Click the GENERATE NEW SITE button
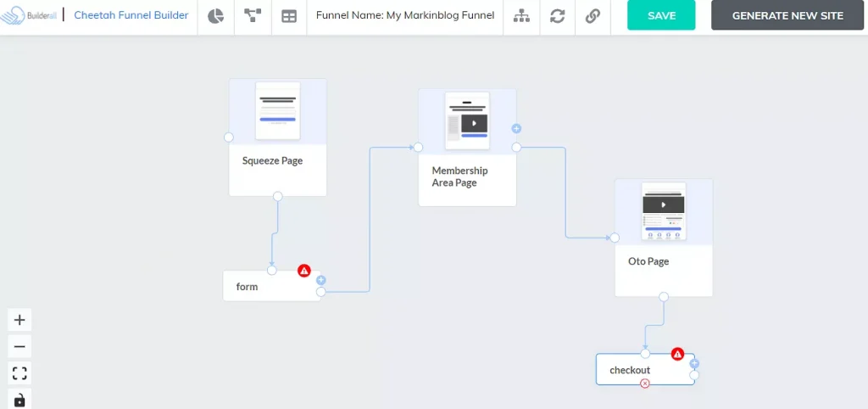The width and height of the screenshot is (868, 409). pos(787,15)
